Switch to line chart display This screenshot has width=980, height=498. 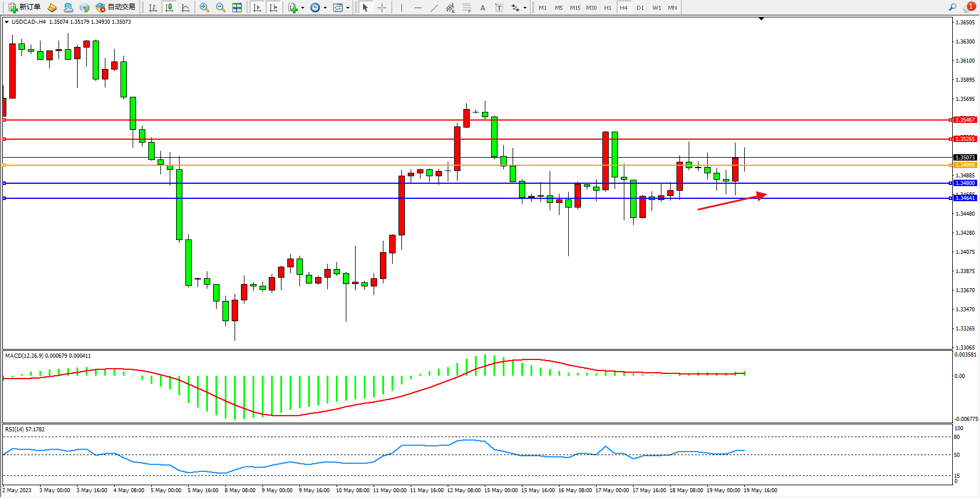(185, 8)
